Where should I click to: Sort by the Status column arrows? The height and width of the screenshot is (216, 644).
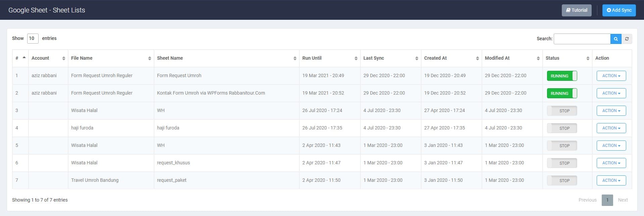tap(588, 58)
